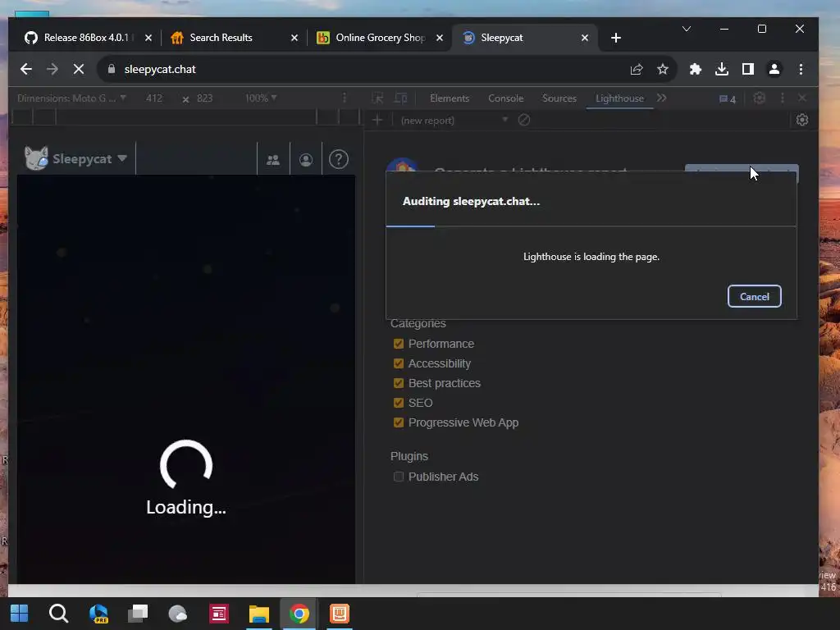Viewport: 840px width, 630px height.
Task: Open Lighthouse settings gear
Action: [x=802, y=120]
